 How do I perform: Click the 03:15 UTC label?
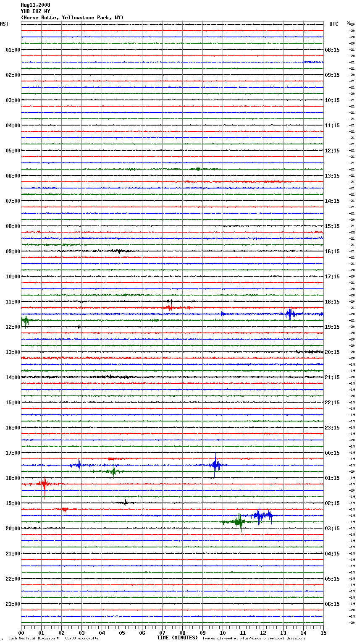pos(332,529)
